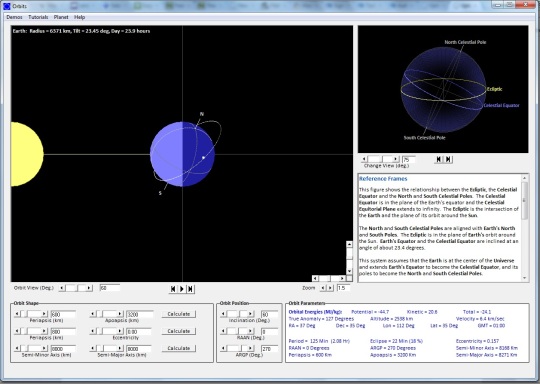Step celestial sphere view forward
The height and width of the screenshot is (384, 540).
pos(448,159)
